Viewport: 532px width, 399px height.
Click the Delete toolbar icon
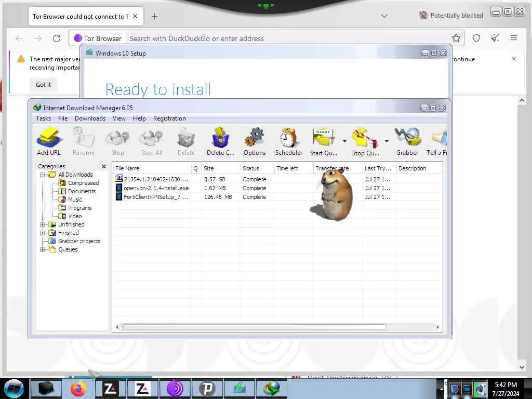coord(186,141)
